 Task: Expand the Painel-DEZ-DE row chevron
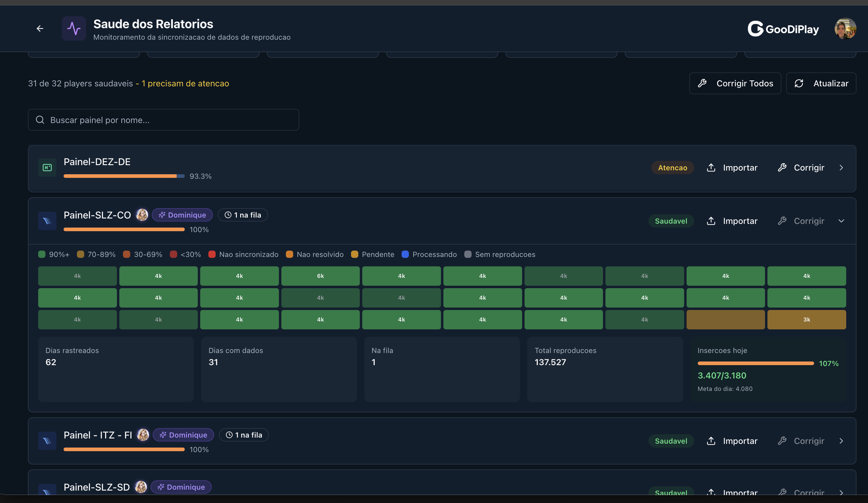click(841, 168)
